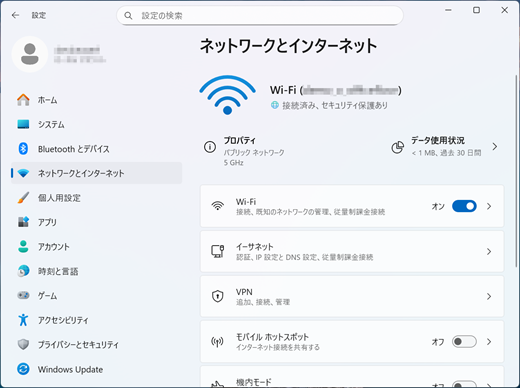Click the Windows Update sync icon

tap(23, 369)
